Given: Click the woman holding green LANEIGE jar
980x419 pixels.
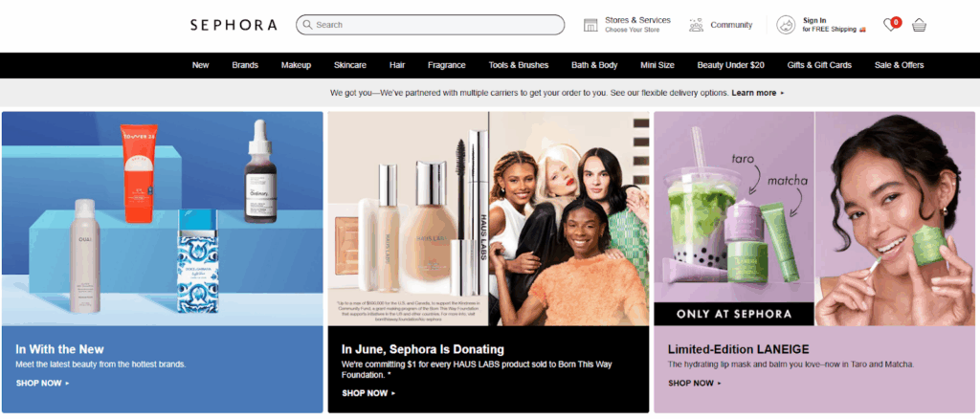Looking at the screenshot, I should [x=895, y=218].
